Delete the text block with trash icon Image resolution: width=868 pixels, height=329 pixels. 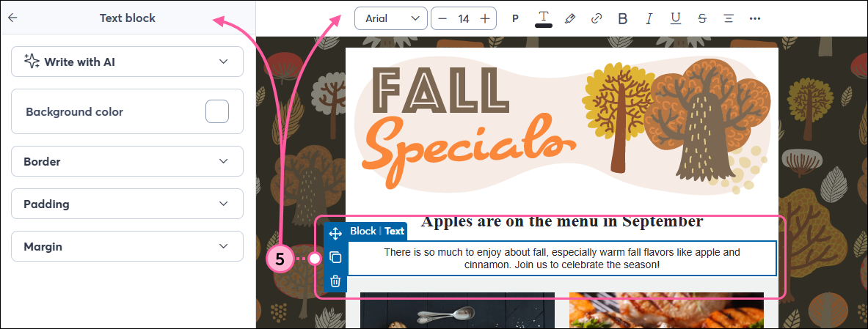(335, 281)
